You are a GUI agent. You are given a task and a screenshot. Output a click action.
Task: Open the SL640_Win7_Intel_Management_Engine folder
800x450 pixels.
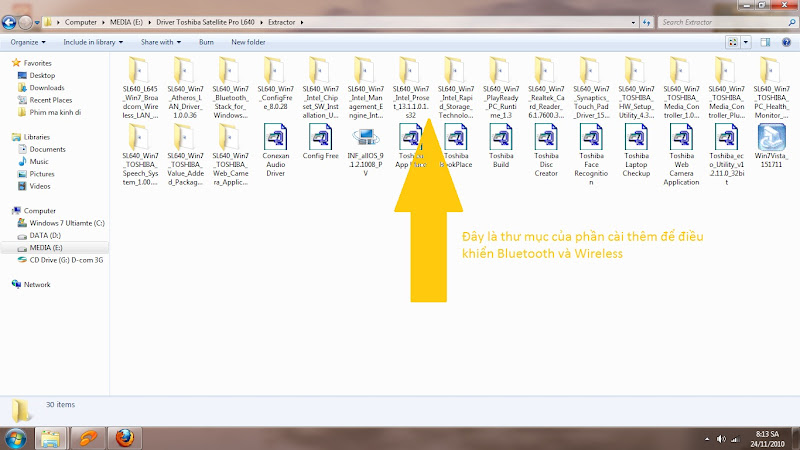pos(365,88)
